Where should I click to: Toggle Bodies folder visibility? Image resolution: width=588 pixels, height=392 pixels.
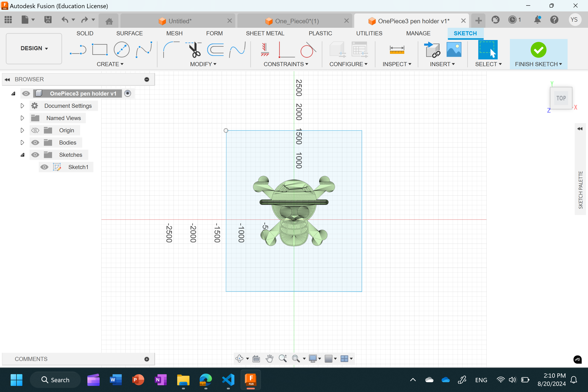[35, 142]
